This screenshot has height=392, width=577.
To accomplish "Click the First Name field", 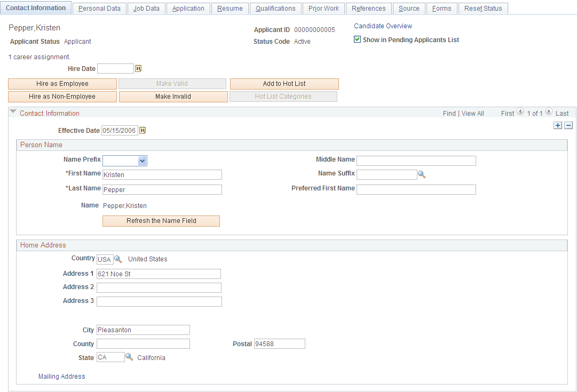I will (162, 175).
